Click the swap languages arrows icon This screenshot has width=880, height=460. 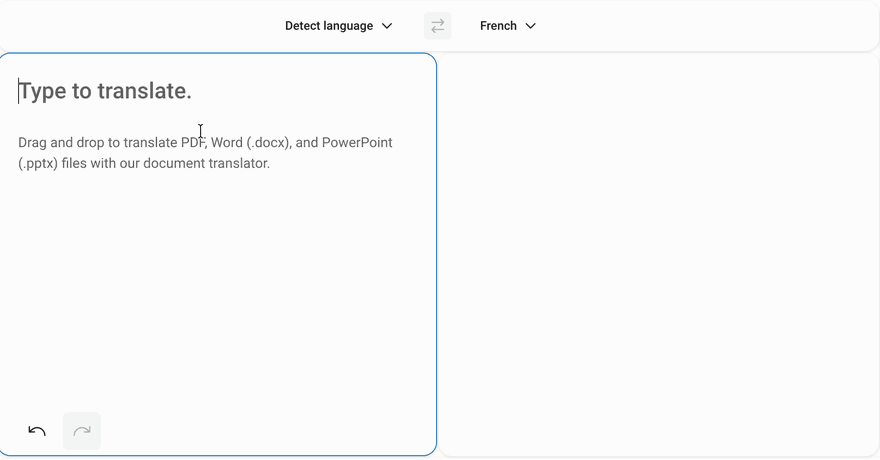438,26
